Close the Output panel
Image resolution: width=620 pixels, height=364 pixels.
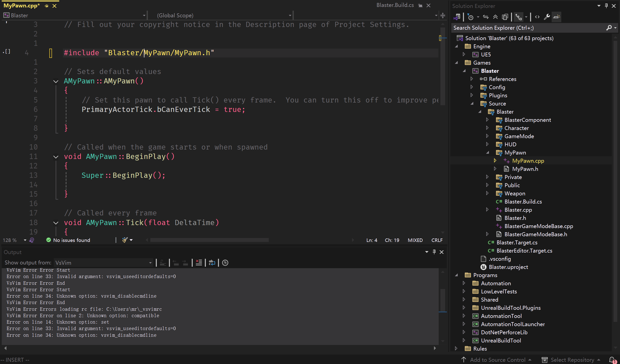tap(441, 252)
